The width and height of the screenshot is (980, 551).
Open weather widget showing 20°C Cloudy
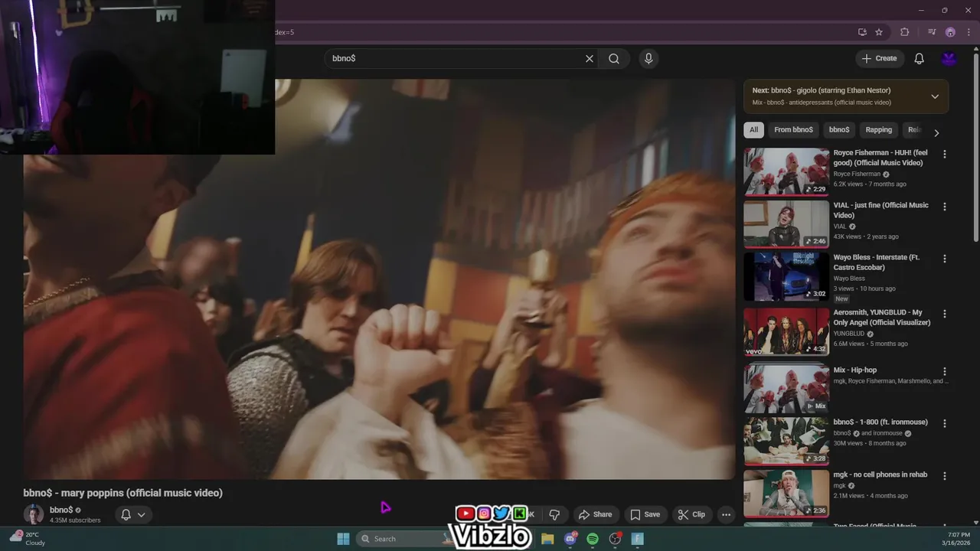tap(29, 538)
